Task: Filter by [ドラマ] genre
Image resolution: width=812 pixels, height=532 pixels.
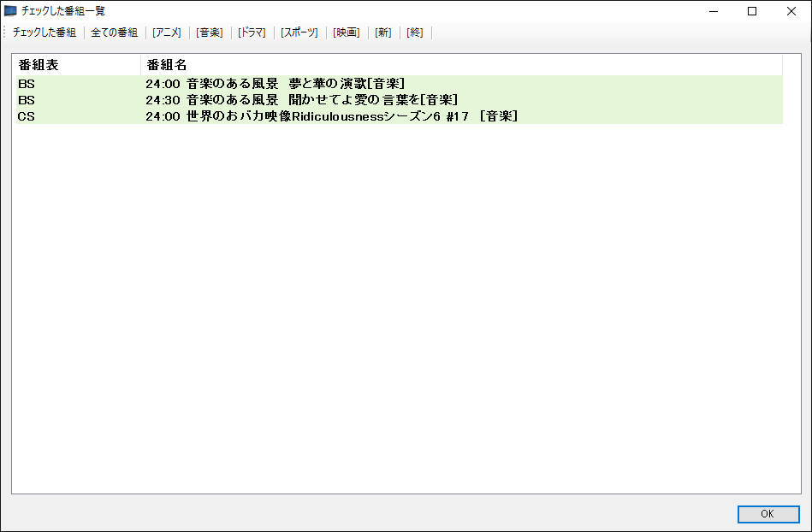Action: [252, 33]
